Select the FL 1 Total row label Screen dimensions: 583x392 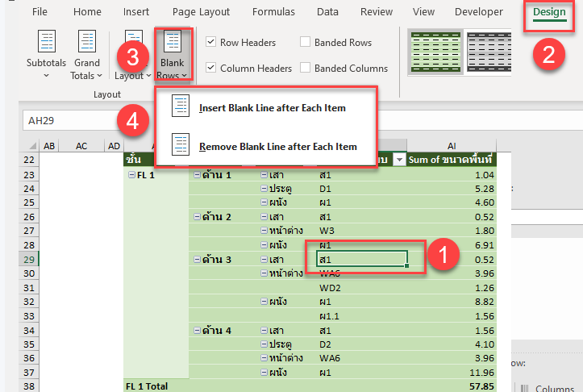(146, 386)
